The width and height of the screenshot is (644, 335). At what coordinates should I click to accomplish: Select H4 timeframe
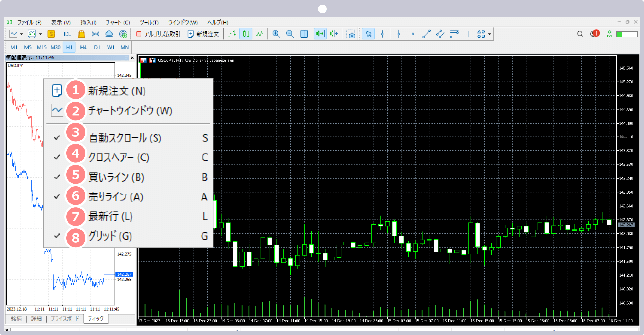tap(83, 47)
